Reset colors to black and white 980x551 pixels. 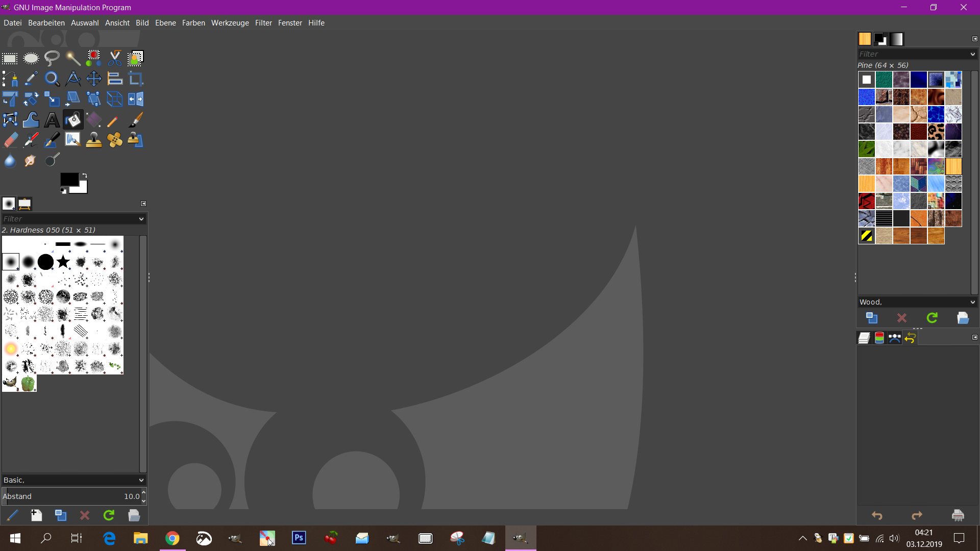pyautogui.click(x=63, y=191)
